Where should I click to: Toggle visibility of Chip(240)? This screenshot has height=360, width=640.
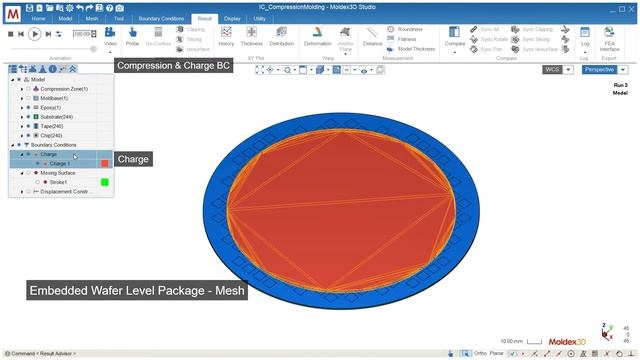[28, 136]
